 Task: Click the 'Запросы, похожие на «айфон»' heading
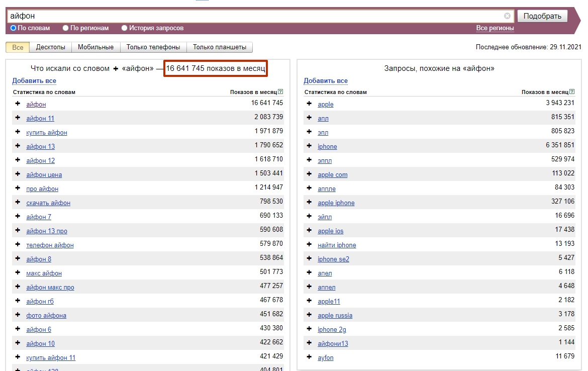(x=439, y=68)
